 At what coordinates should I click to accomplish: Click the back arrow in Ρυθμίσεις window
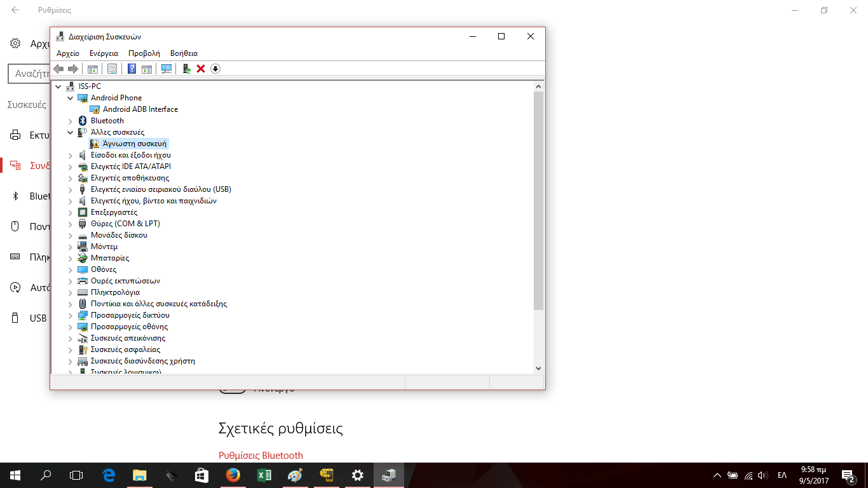coord(15,10)
